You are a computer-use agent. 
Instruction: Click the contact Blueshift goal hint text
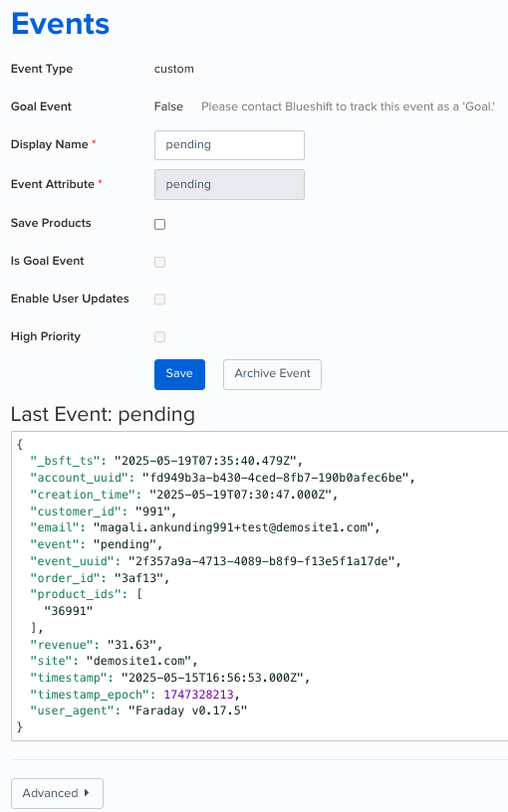[x=348, y=106]
